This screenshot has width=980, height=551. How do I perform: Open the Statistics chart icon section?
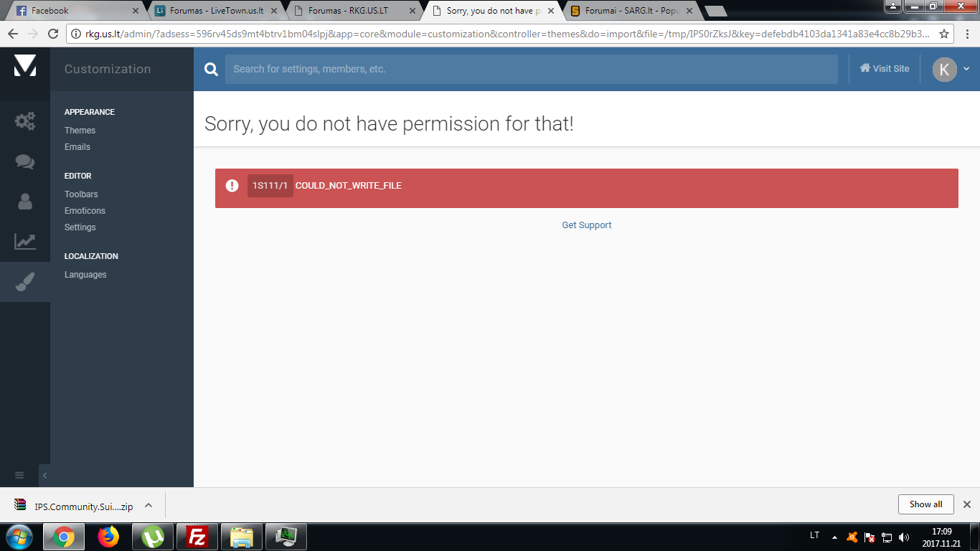coord(25,242)
